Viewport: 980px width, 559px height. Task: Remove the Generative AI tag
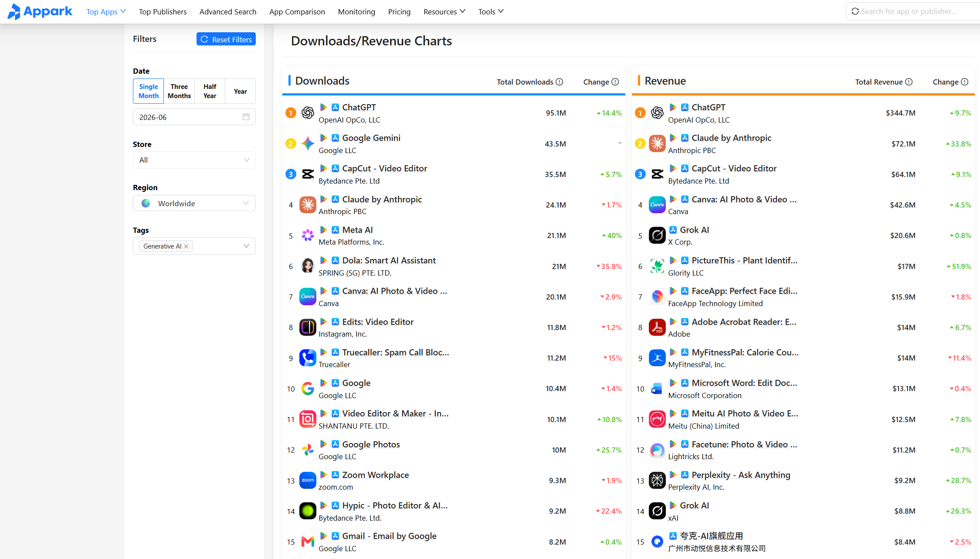point(186,246)
